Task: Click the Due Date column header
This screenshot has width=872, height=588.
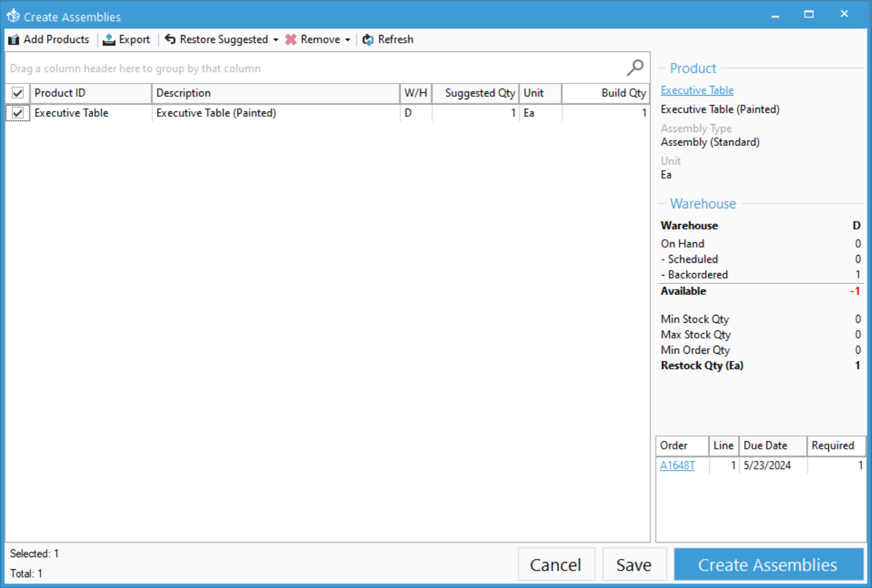Action: 773,446
